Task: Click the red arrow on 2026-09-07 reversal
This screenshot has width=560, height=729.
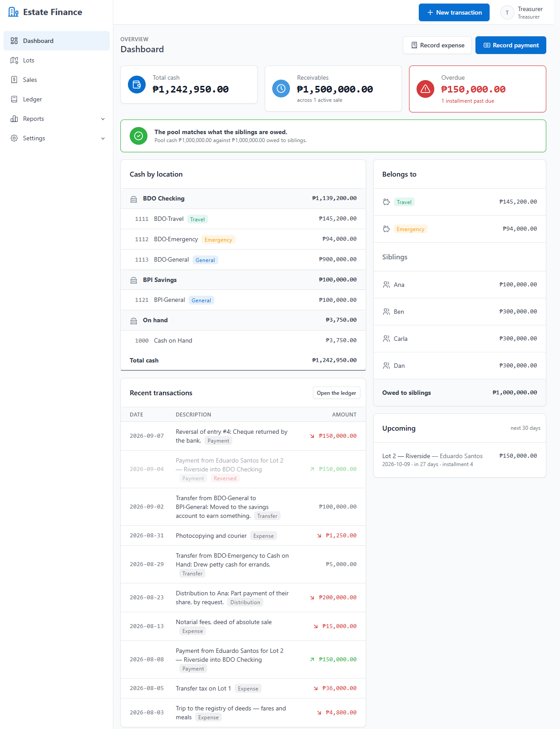Action: [x=313, y=436]
